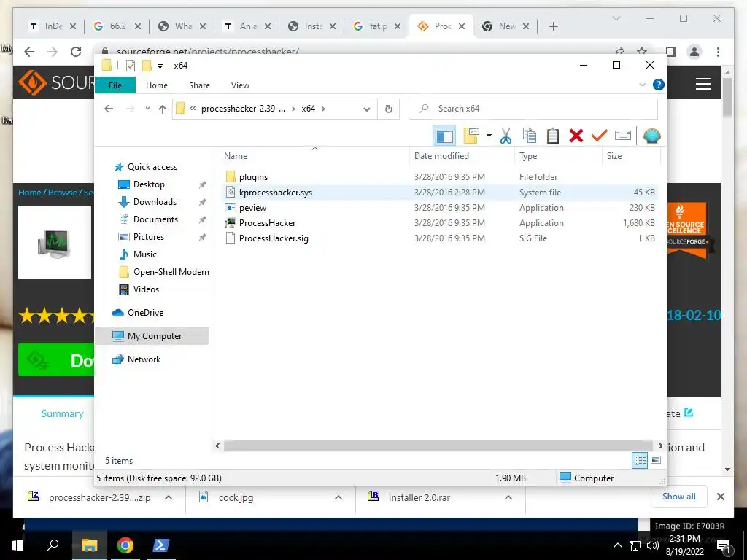Viewport: 747px width, 560px height.
Task: Open Music in navigation pane
Action: 144,254
